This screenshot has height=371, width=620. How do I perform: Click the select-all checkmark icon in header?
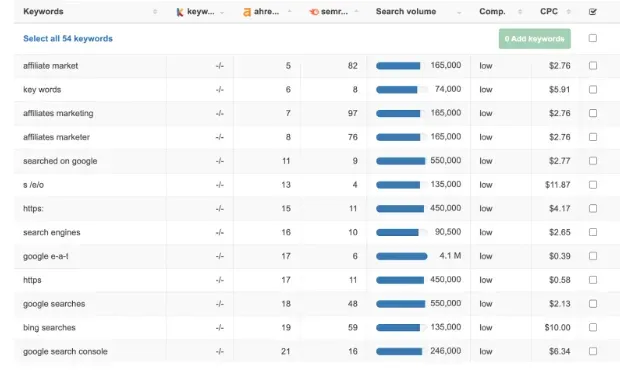(592, 12)
